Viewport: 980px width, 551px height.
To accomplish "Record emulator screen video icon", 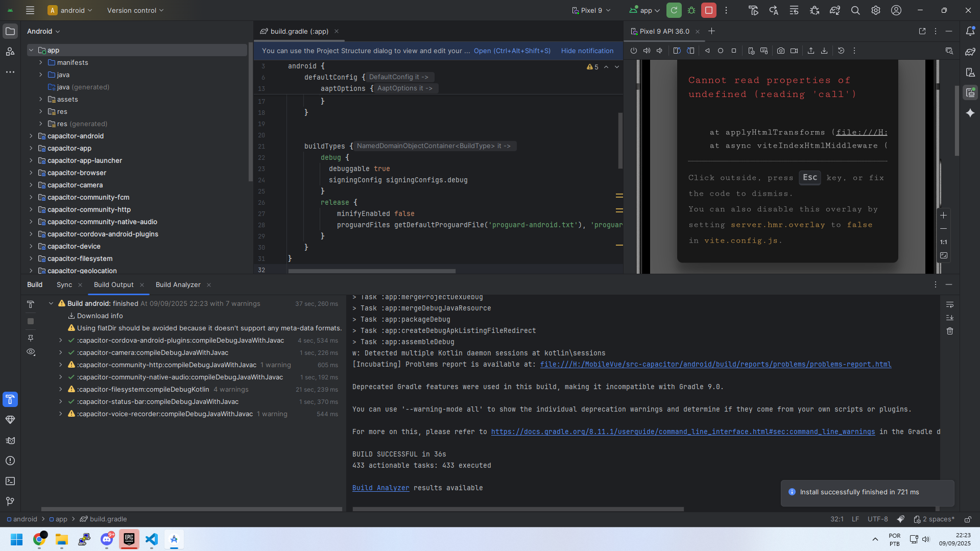I will (x=794, y=51).
